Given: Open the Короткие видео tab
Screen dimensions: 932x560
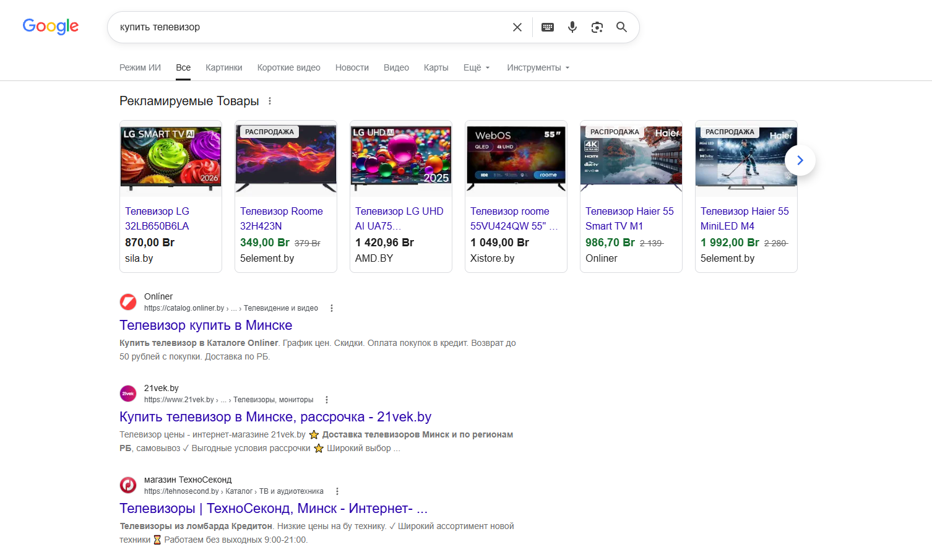Looking at the screenshot, I should 289,67.
